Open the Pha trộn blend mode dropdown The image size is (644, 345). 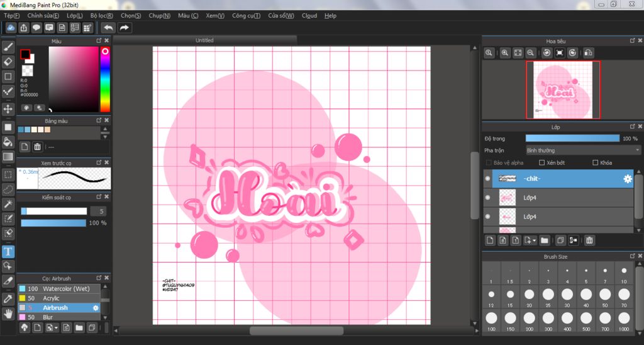click(583, 150)
